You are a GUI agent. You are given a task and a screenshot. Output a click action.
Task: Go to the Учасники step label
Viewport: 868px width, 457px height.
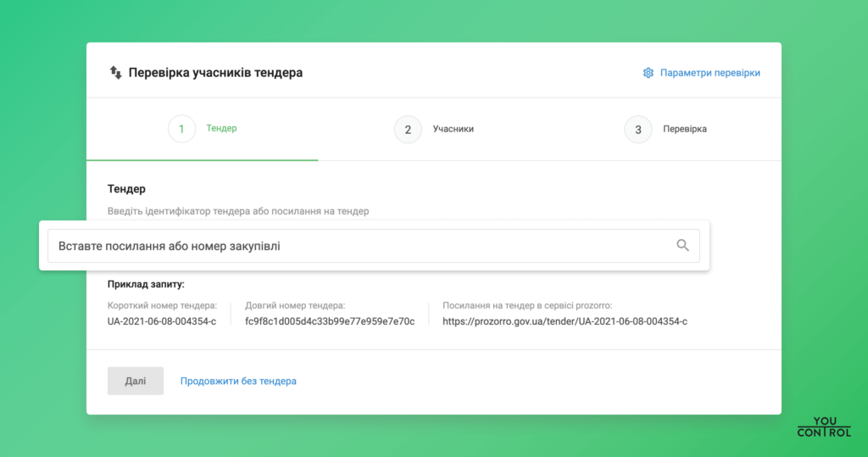point(453,130)
